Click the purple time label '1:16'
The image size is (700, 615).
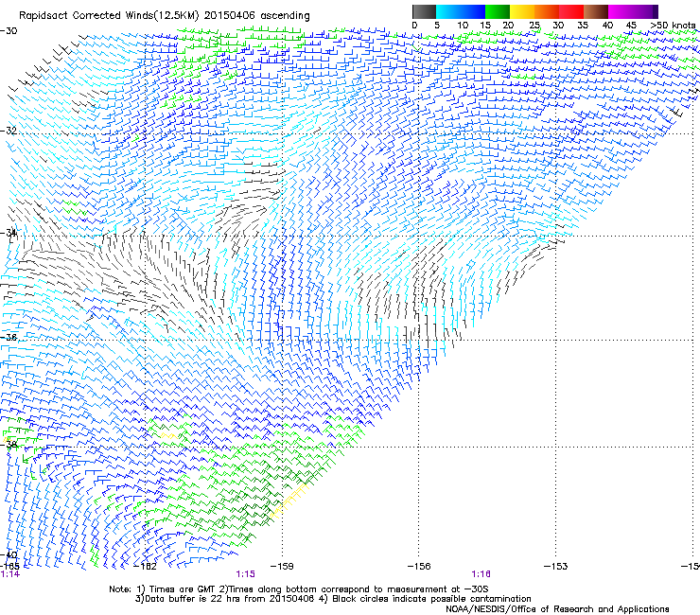481,574
